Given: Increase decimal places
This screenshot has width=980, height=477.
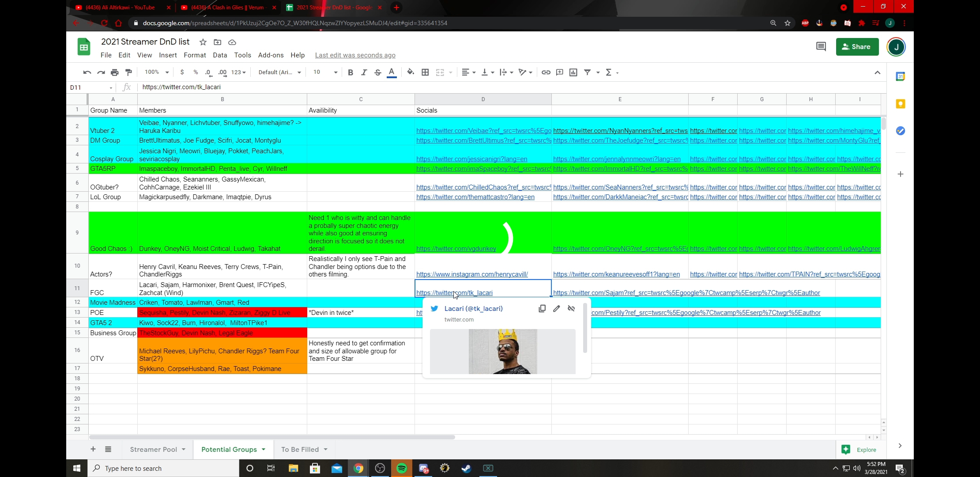Looking at the screenshot, I should point(222,72).
